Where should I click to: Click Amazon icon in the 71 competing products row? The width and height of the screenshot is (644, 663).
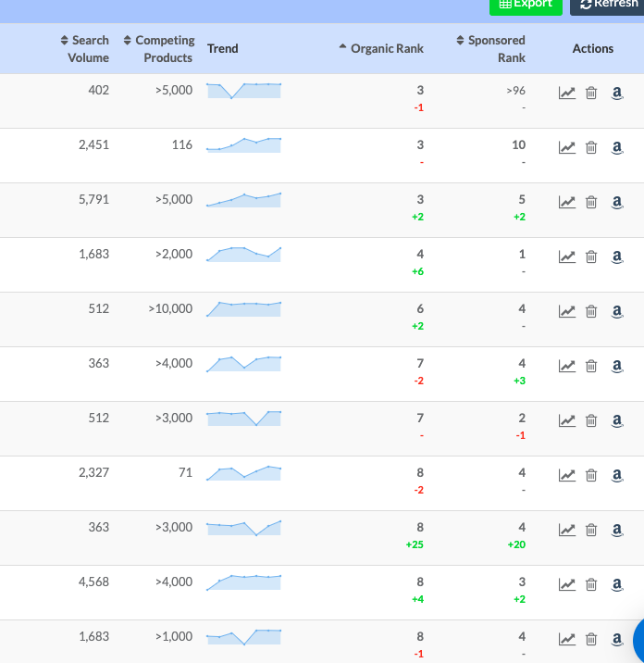[x=617, y=475]
